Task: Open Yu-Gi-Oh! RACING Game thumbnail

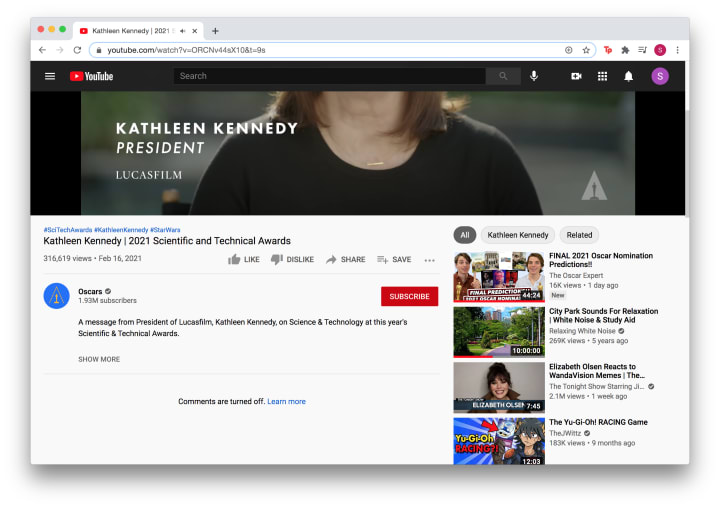Action: (x=499, y=441)
